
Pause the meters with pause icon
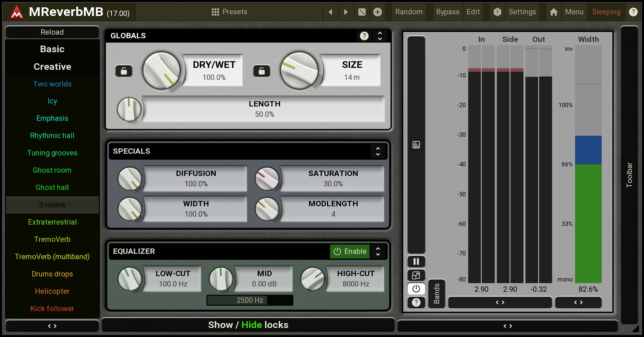[x=416, y=261]
